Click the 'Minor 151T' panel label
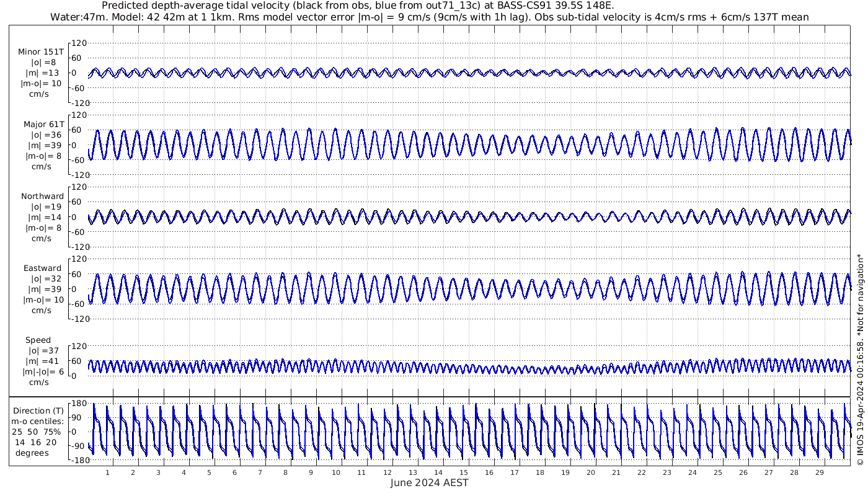Viewport: 868px width, 496px height. [x=41, y=51]
